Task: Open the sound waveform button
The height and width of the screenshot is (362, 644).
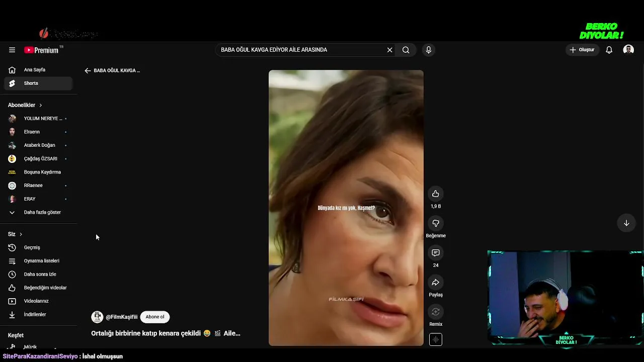Action: coord(436,340)
